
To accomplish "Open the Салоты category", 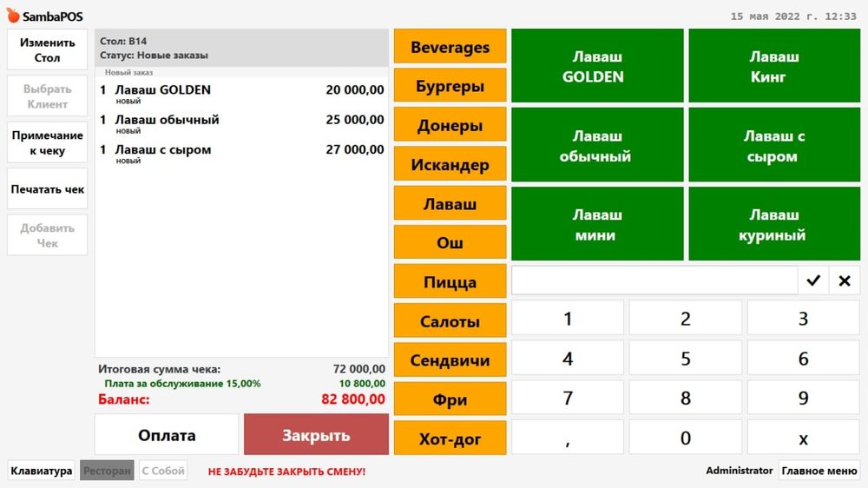I will point(450,320).
